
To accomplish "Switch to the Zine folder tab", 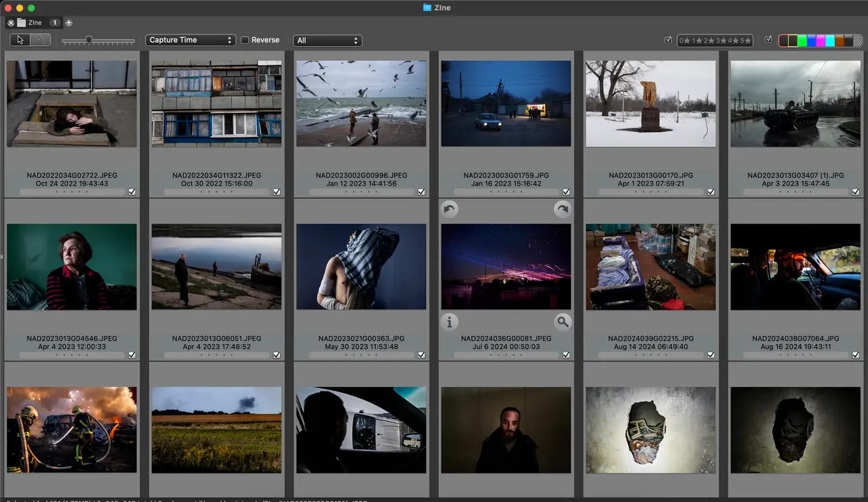I will pos(34,23).
